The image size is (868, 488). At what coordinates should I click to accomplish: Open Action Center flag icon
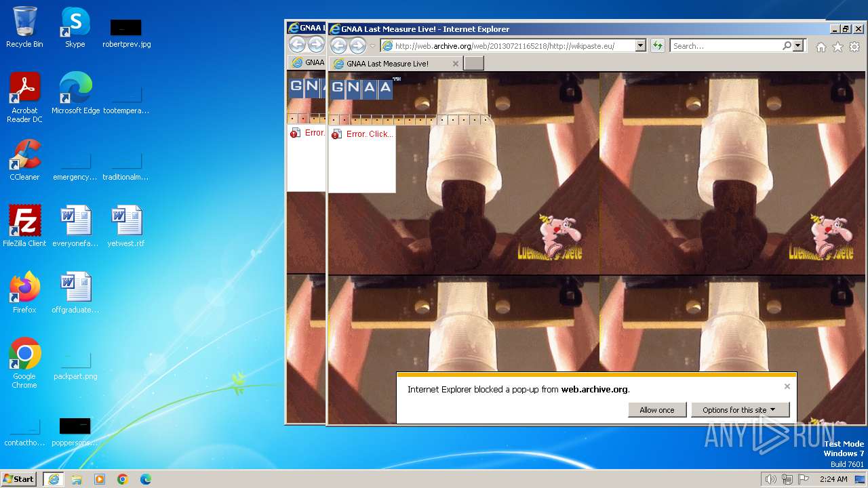click(804, 479)
